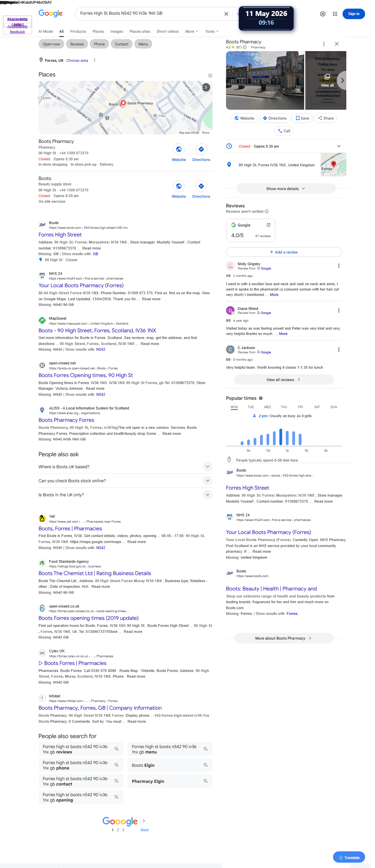Open options for Molly Grigsby review

pos(343,269)
